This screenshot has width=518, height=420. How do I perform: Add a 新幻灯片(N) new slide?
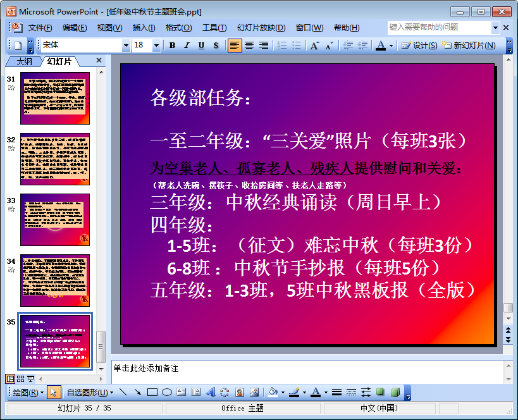click(x=469, y=46)
